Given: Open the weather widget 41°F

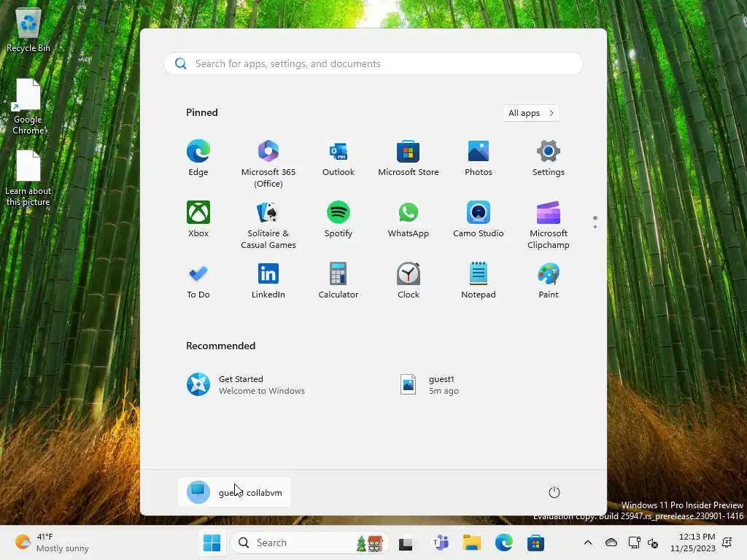Looking at the screenshot, I should 52,542.
